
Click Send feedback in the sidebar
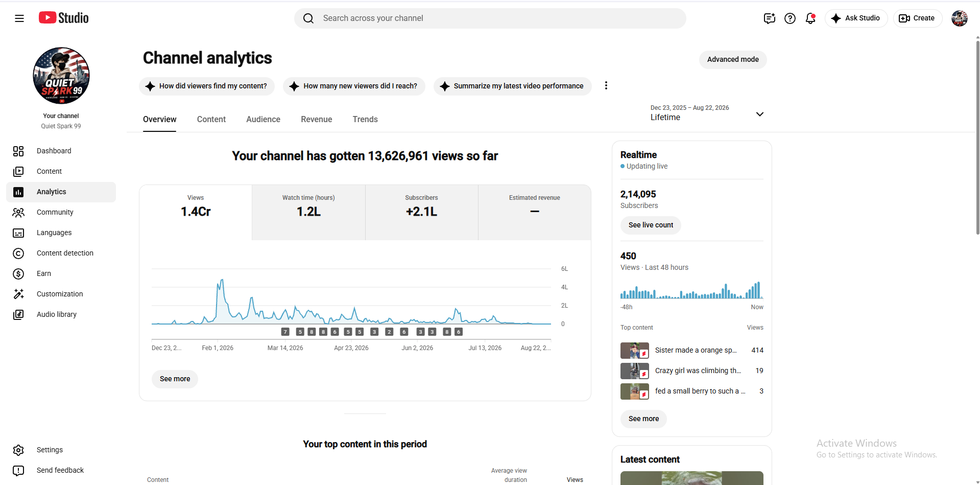pos(61,470)
